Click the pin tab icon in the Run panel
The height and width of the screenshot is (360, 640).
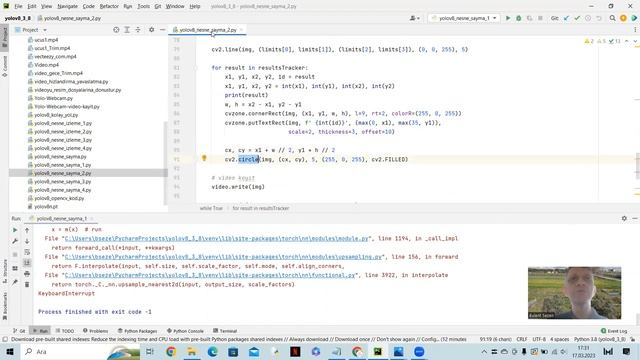15,282
